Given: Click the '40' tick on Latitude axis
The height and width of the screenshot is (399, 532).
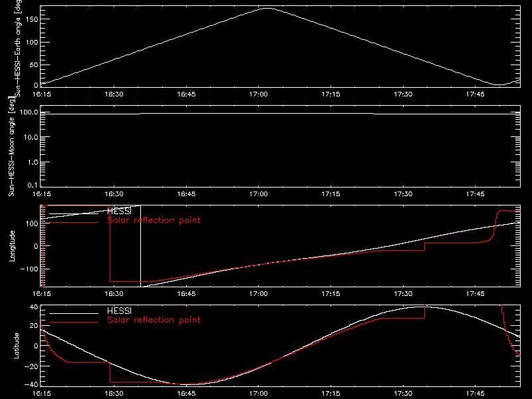Looking at the screenshot, I should click(34, 307).
